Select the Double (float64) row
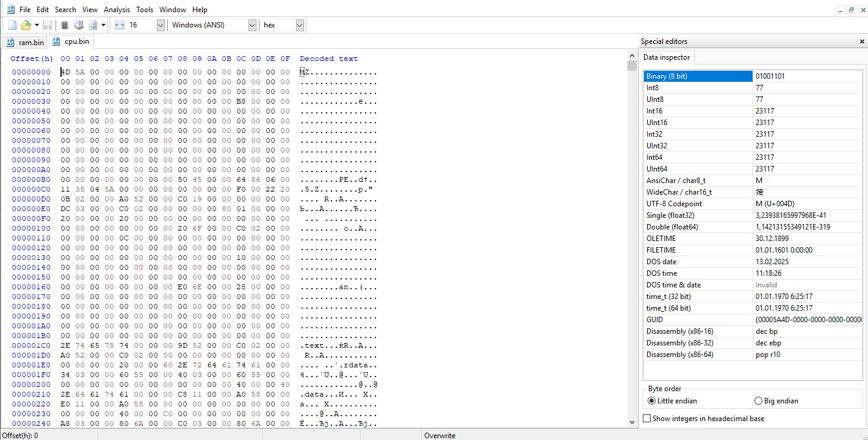The image size is (868, 440). [x=753, y=227]
